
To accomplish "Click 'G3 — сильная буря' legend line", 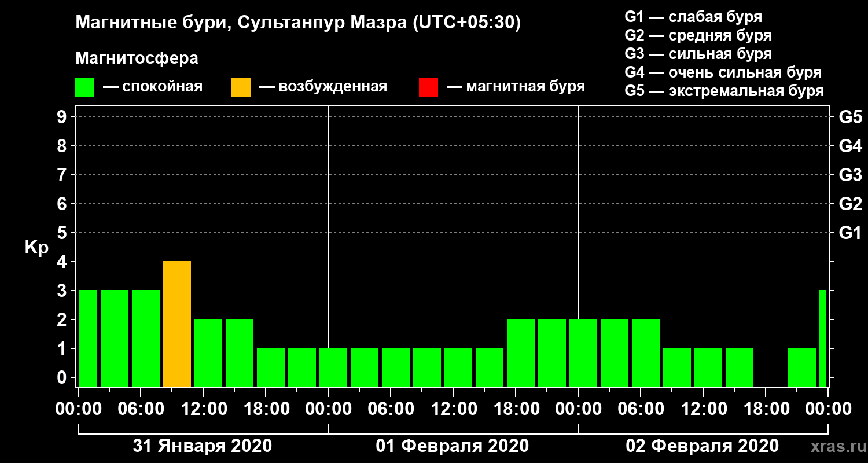I will point(698,54).
